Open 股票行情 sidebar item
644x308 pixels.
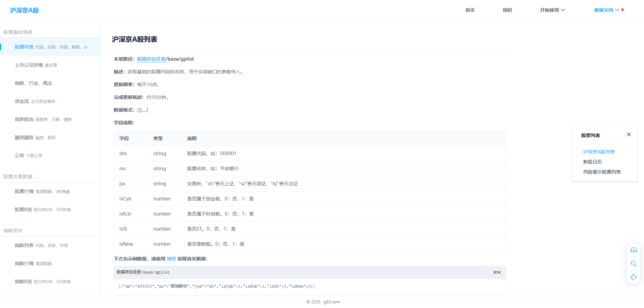(x=50, y=191)
